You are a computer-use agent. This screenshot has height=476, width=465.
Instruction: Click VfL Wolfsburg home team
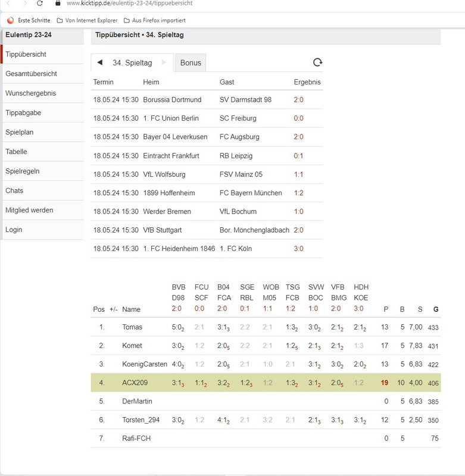coord(164,174)
